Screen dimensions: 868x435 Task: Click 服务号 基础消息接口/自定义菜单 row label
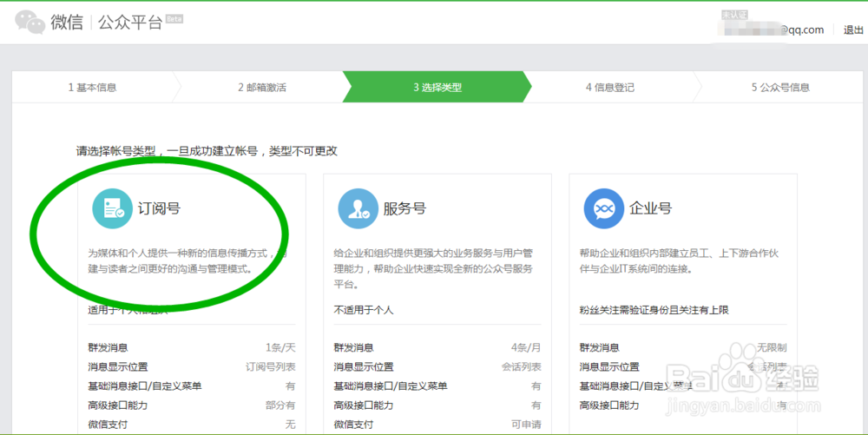click(391, 386)
